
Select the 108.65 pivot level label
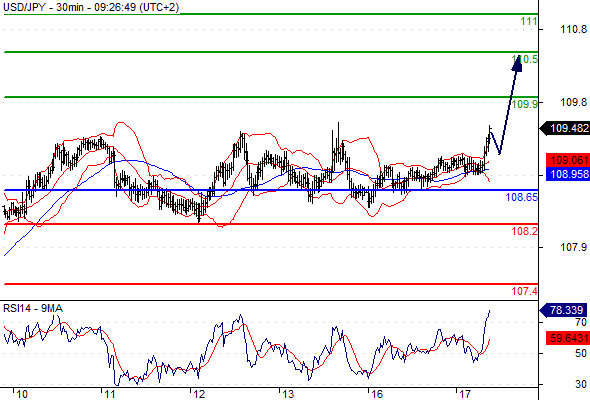click(522, 197)
